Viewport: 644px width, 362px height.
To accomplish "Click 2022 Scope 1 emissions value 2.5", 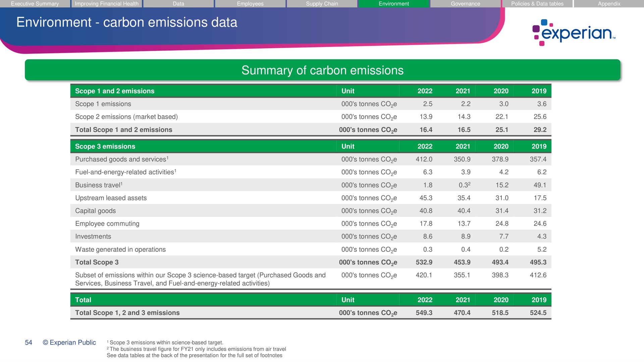I will pyautogui.click(x=428, y=104).
